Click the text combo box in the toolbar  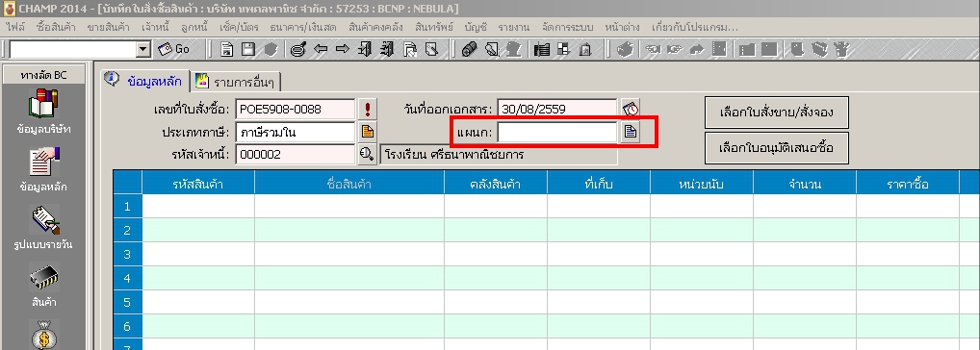(x=73, y=49)
